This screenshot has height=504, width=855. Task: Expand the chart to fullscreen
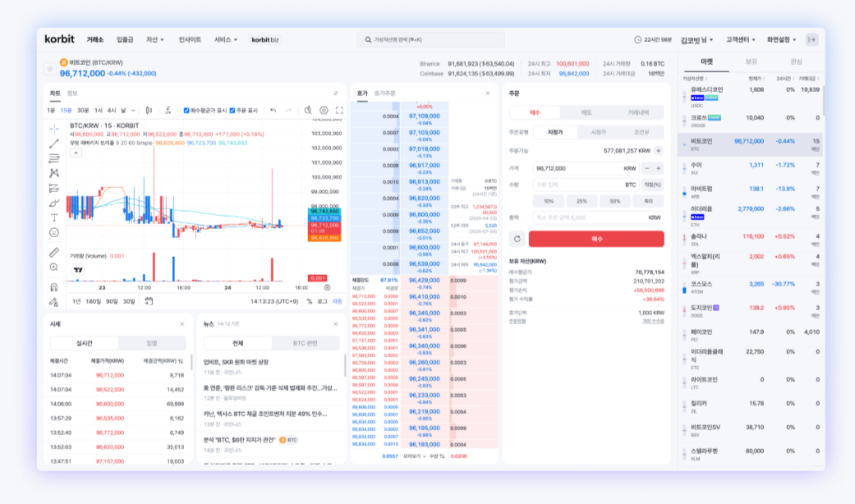[339, 110]
